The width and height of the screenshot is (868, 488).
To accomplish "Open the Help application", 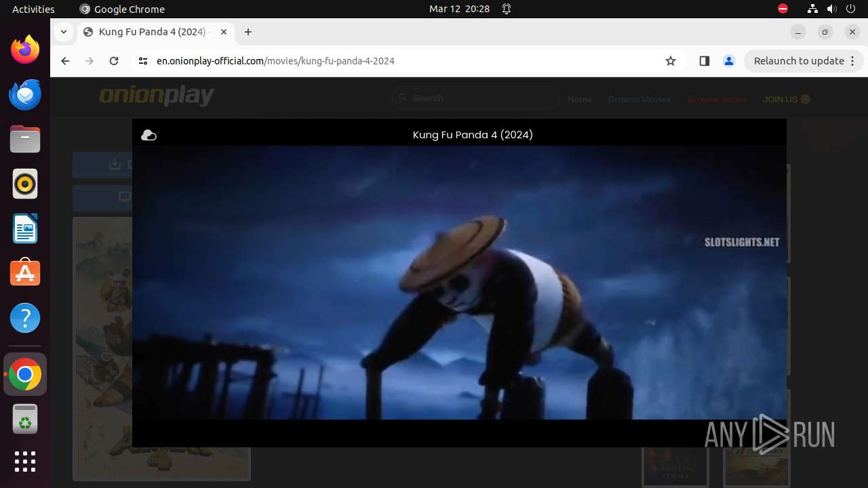I will point(25,318).
